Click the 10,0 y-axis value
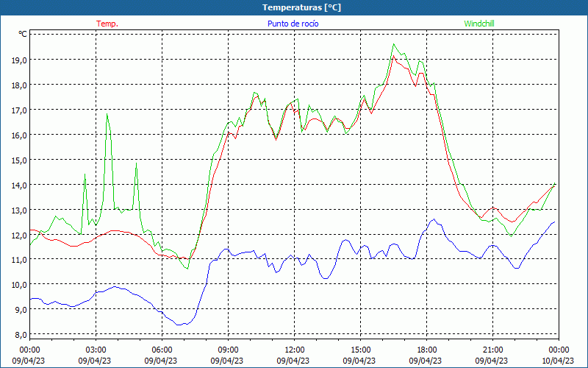Viewport: 588px width, 368px height. [19, 284]
